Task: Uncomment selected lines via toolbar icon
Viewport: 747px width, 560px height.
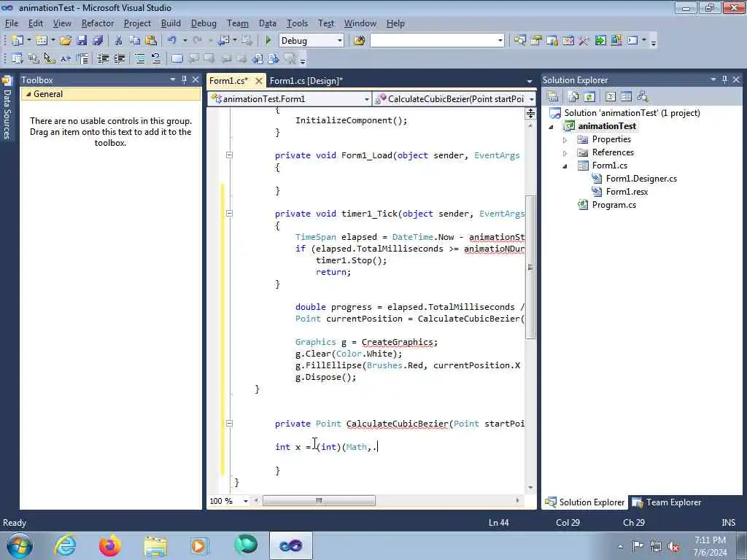Action: (156, 58)
